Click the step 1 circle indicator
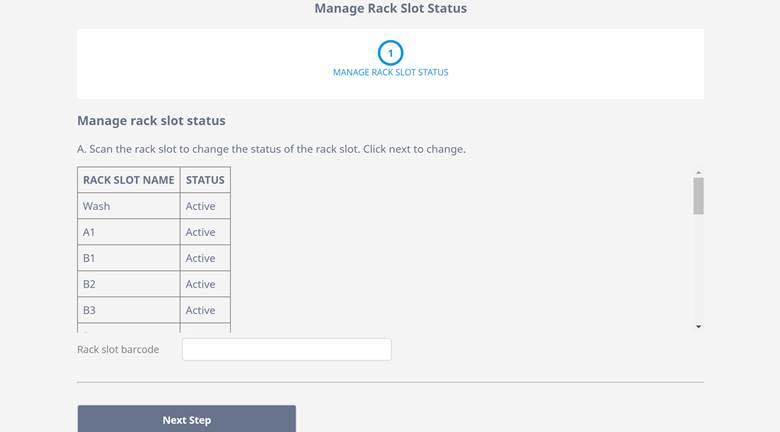 [390, 53]
